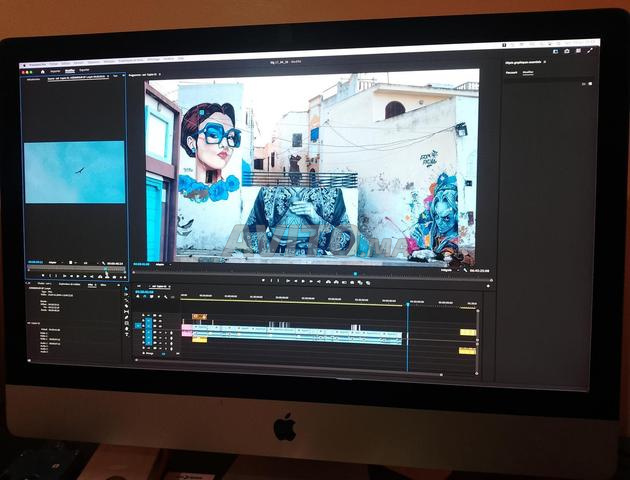
Task: Toggle Linked Selection in the timeline
Action: 151,296
